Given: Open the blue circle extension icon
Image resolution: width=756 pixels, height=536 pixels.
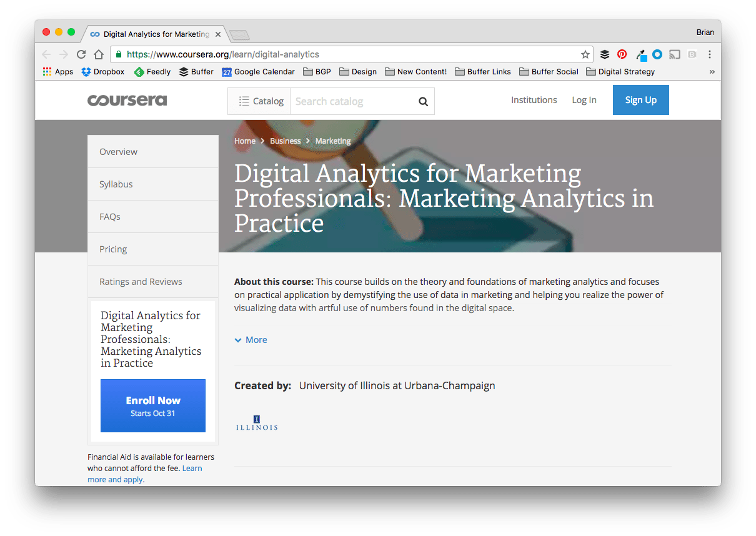Looking at the screenshot, I should [x=657, y=54].
